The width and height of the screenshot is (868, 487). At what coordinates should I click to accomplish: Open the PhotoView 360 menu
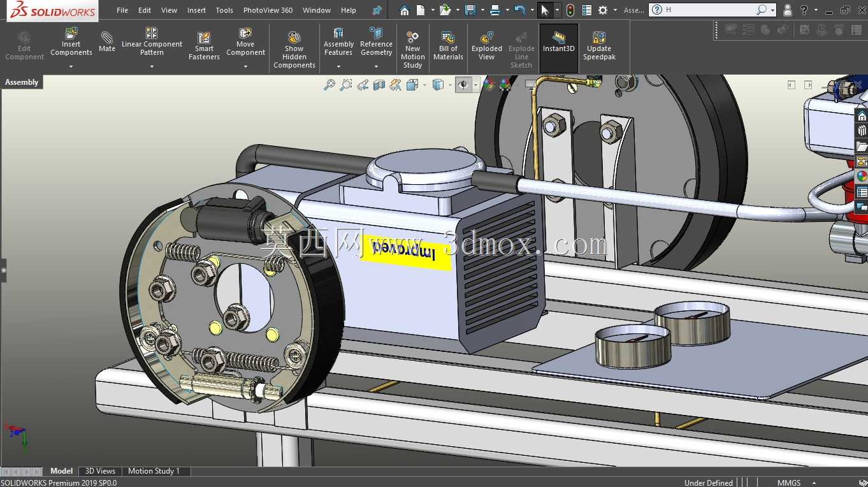268,10
